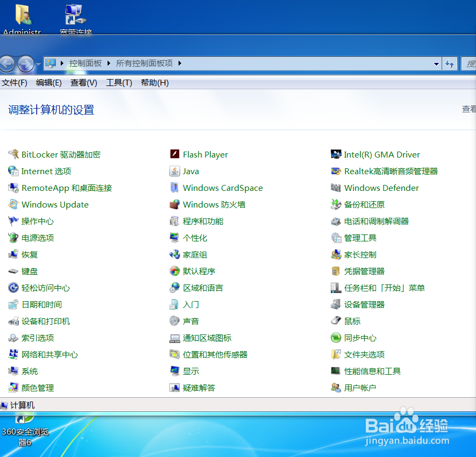Open the 键盘 keyboard icon
The image size is (476, 457).
click(x=13, y=272)
